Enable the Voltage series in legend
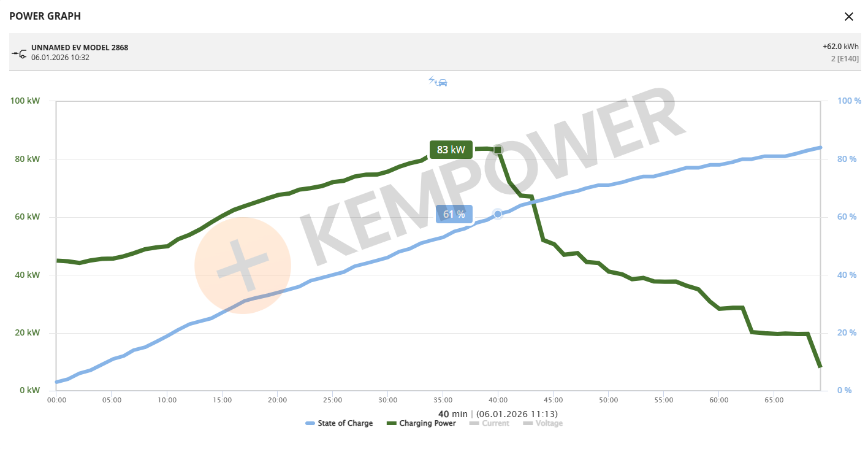 coord(549,423)
